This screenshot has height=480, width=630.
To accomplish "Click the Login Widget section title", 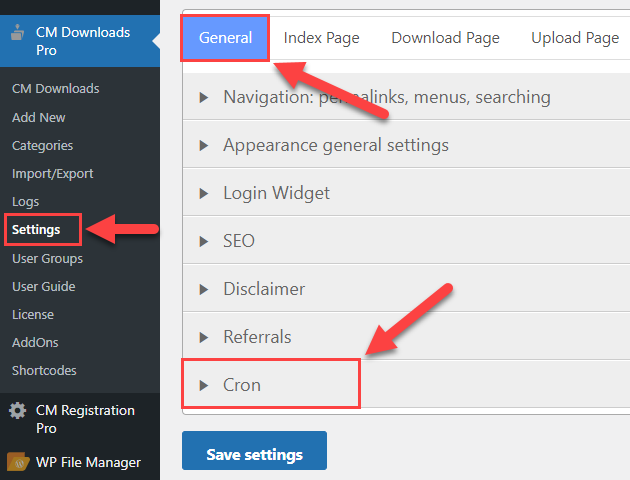I will [276, 193].
